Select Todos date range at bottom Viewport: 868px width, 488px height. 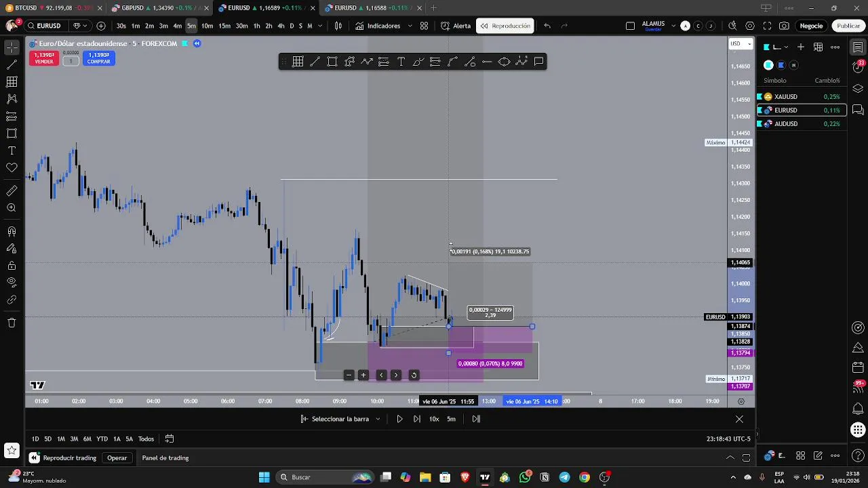click(146, 439)
